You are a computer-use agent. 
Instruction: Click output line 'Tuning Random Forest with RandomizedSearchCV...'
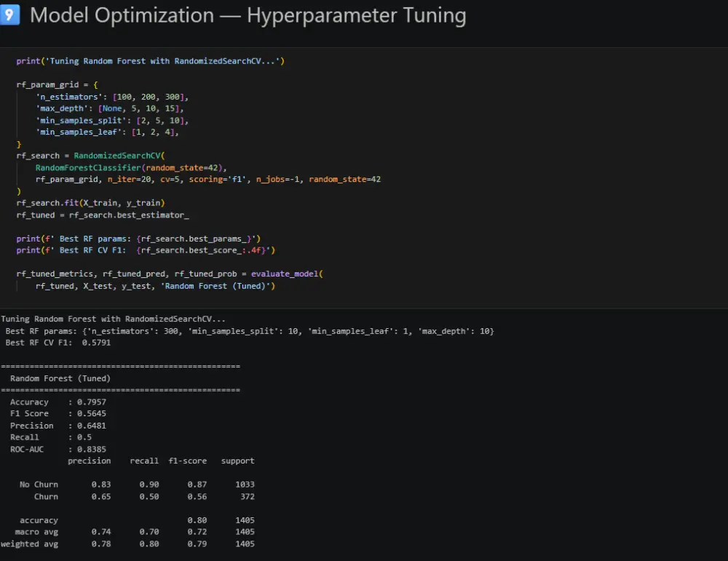coord(113,319)
